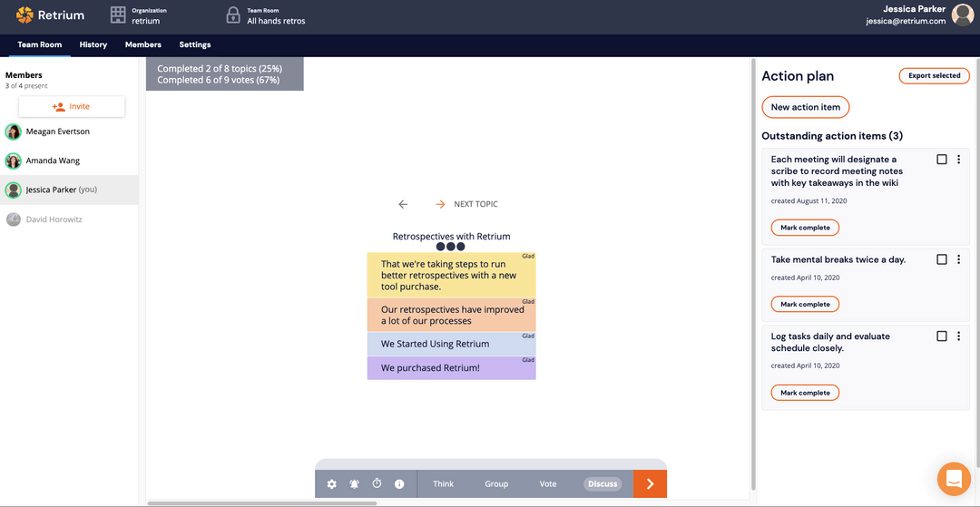Open the History tab
Image resolution: width=980 pixels, height=507 pixels.
[x=93, y=45]
